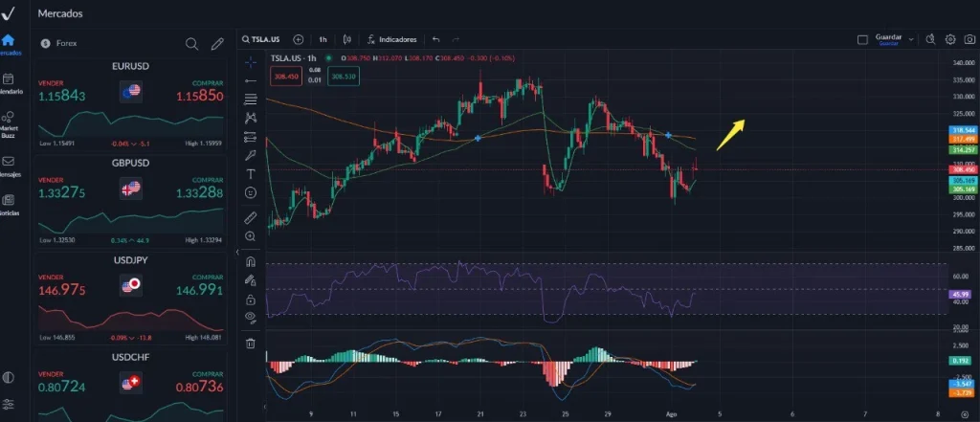Viewport: 980px width, 422px height.
Task: Select the crosshair cursor tool
Action: (251, 62)
